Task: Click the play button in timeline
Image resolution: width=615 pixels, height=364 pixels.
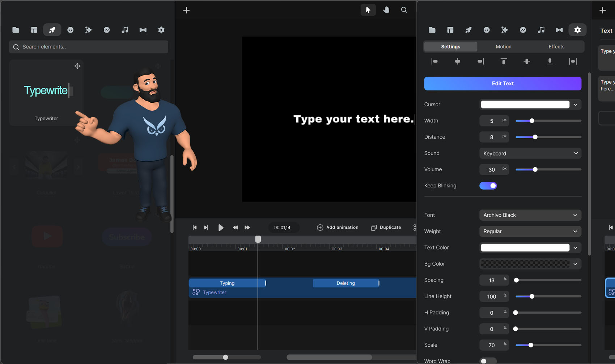Action: 221,228
